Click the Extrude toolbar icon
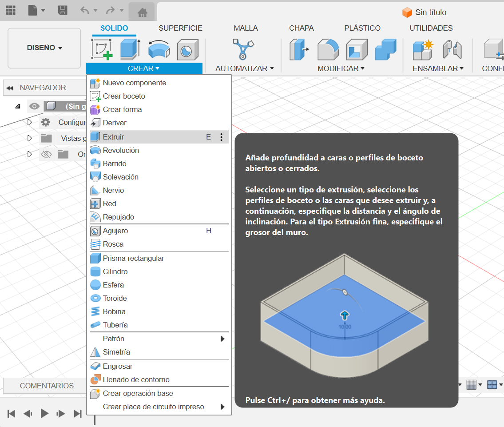Viewport: 504px width, 427px height. [130, 49]
